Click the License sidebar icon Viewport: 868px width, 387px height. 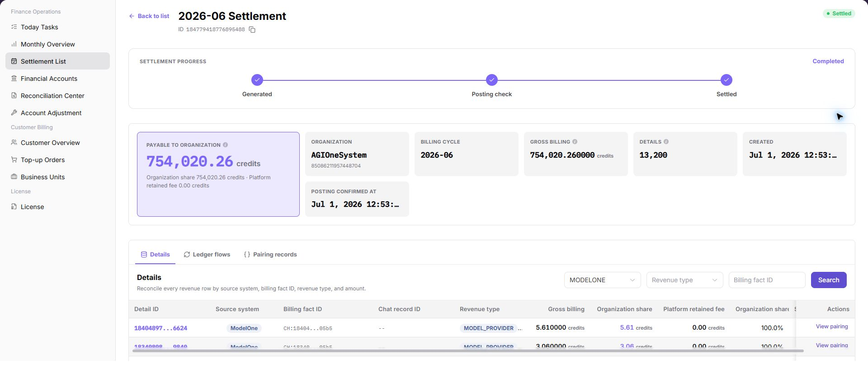(14, 207)
